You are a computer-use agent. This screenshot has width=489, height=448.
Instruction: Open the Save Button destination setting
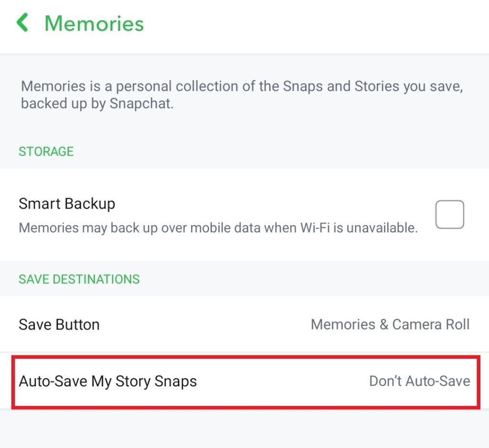(244, 324)
